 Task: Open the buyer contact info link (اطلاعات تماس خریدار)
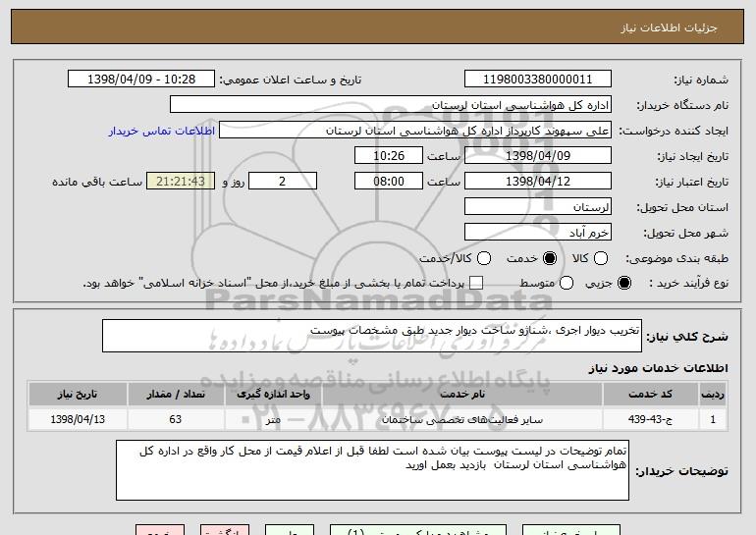(x=162, y=131)
